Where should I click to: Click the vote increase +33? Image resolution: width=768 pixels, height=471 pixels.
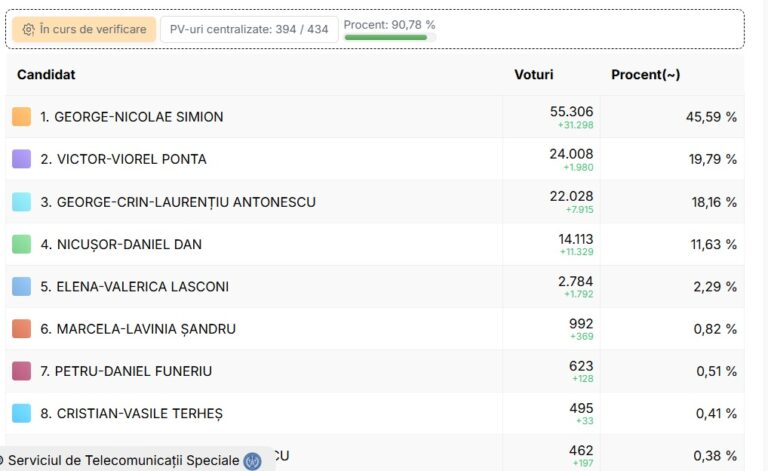point(584,421)
